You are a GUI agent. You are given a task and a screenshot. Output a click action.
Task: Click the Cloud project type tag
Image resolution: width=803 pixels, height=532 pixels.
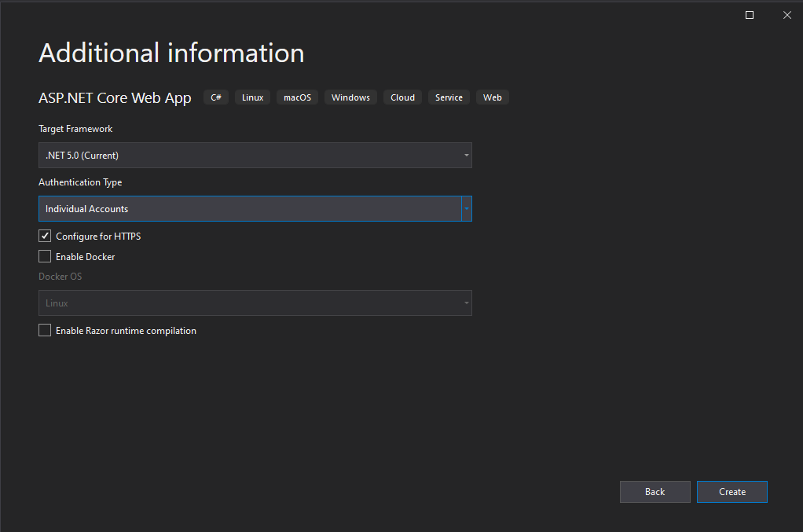[402, 97]
